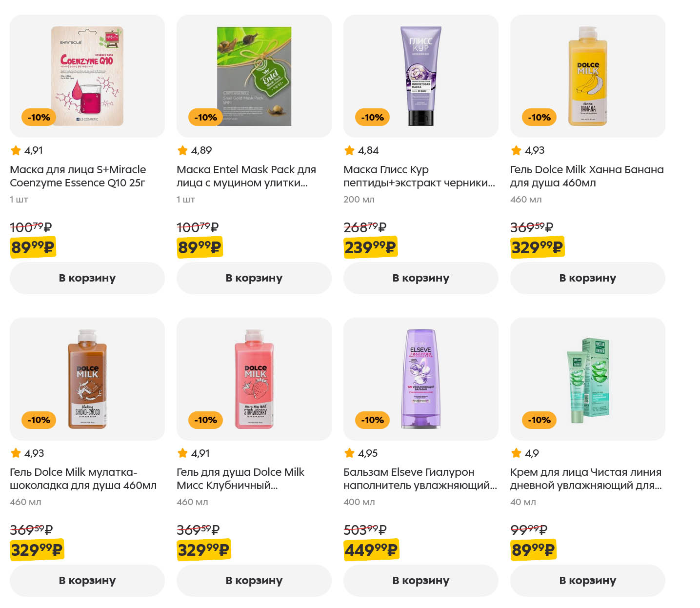Add Чистая линия face cream to cart
The height and width of the screenshot is (608, 700).
pyautogui.click(x=587, y=581)
